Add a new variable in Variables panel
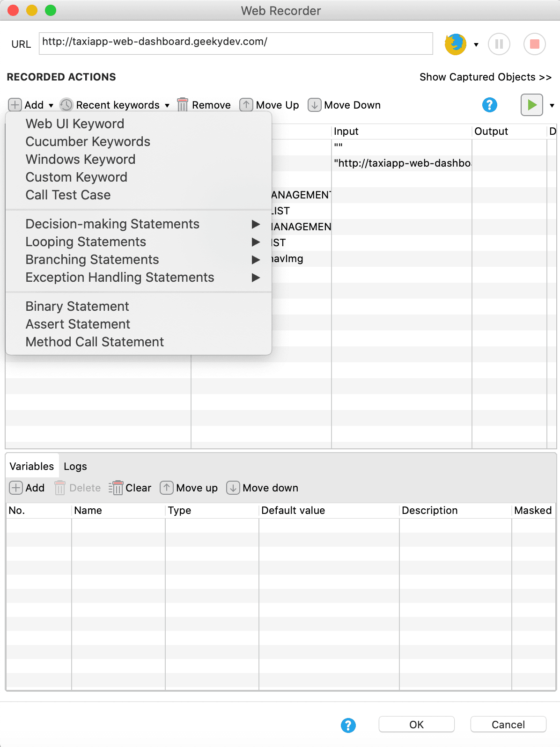Image resolution: width=560 pixels, height=747 pixels. (x=27, y=488)
